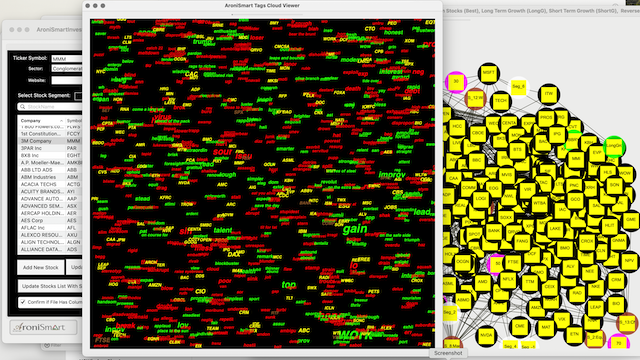Image resolution: width=640 pixels, height=360 pixels.
Task: Click the magenta node labeled 30
Action: [456, 82]
